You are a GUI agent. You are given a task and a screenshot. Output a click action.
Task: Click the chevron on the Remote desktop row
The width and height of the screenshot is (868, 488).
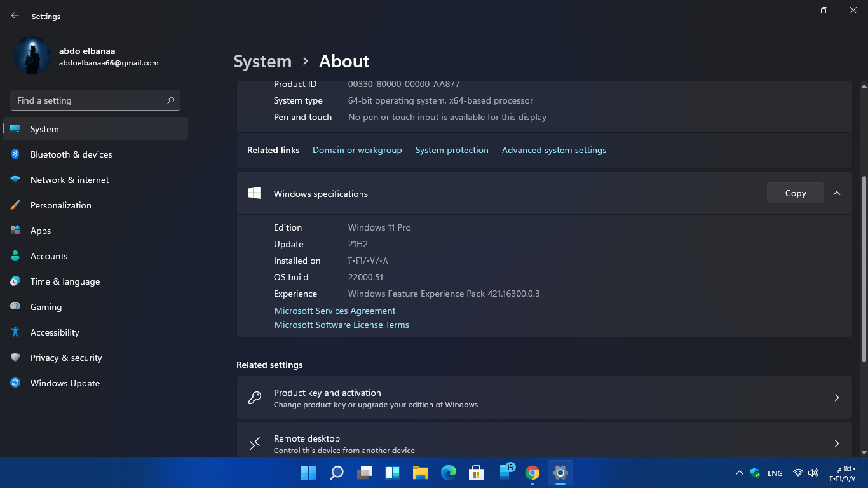(837, 444)
